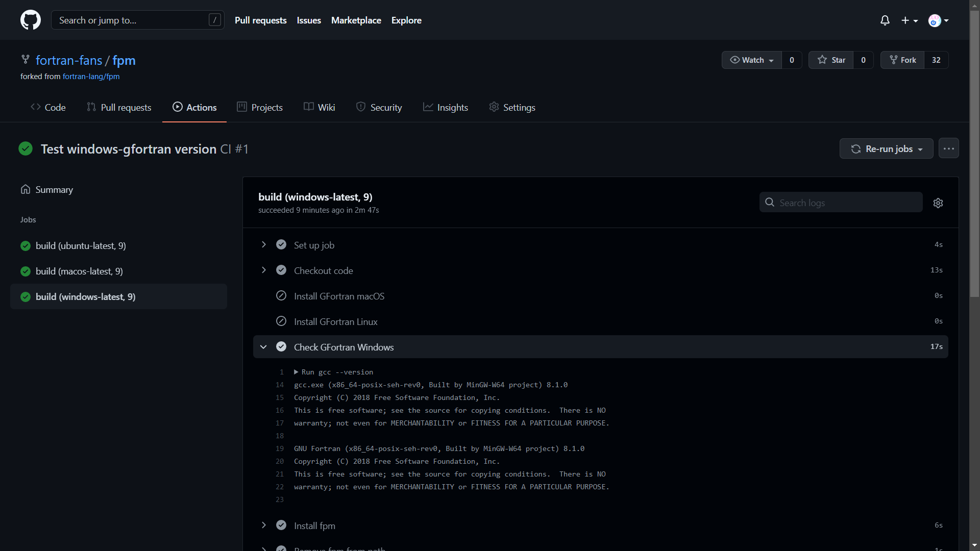Switch to the Insights tab
Screen dimensions: 980x551
(446, 108)
